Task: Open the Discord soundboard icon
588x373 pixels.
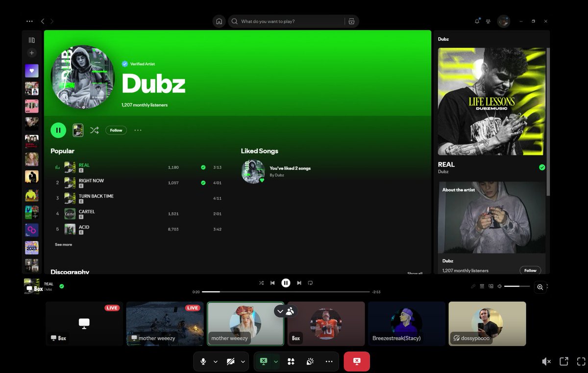Action: (x=310, y=361)
